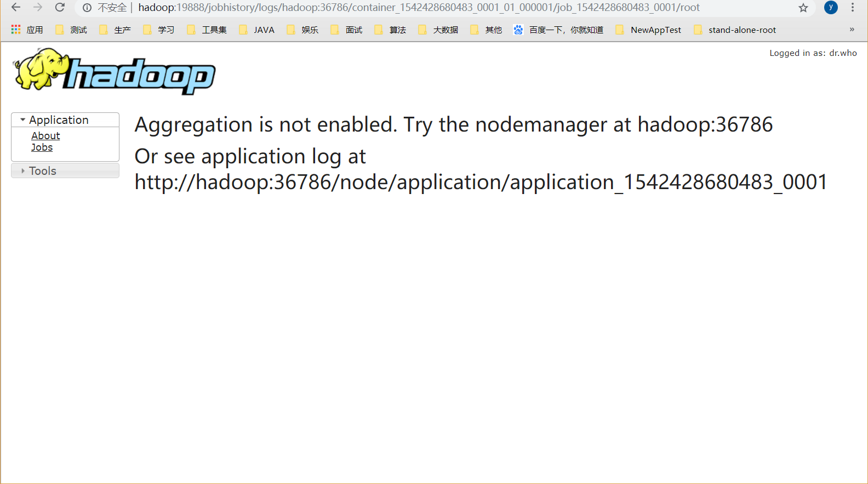868x484 pixels.
Task: Open the stand-alone-root bookmark folder
Action: click(735, 30)
